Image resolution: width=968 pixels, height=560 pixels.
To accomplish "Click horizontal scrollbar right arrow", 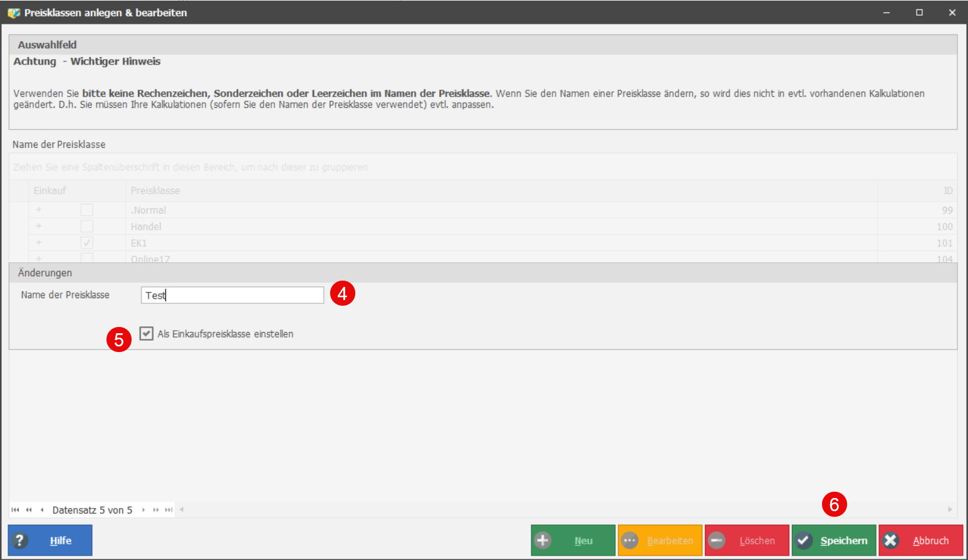I will [950, 510].
